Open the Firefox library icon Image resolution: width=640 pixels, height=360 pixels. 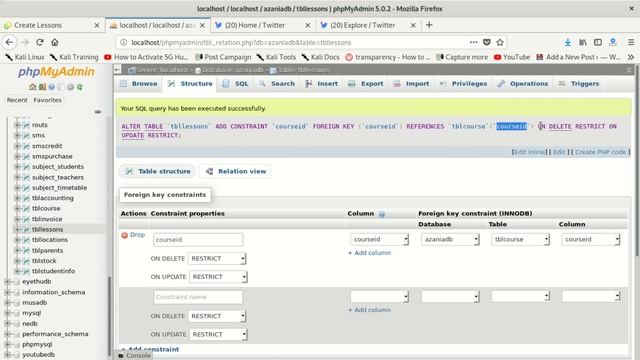pyautogui.click(x=583, y=42)
